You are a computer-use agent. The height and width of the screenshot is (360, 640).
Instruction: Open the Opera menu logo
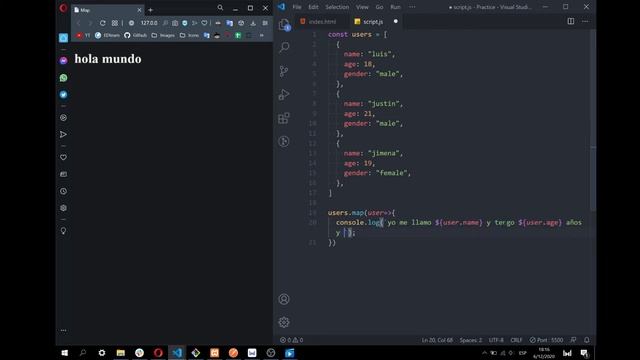tap(63, 8)
